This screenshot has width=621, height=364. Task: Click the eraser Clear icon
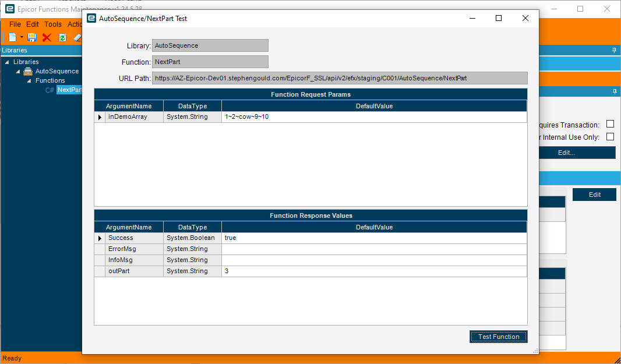point(77,37)
